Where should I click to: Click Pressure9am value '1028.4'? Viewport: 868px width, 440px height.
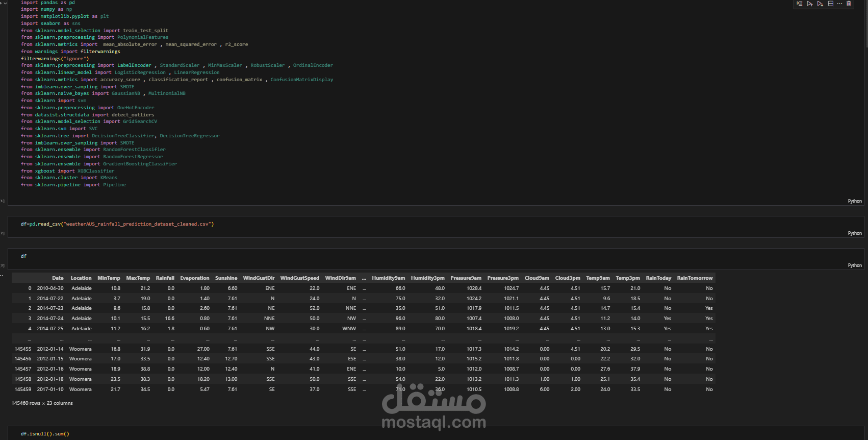pyautogui.click(x=474, y=288)
